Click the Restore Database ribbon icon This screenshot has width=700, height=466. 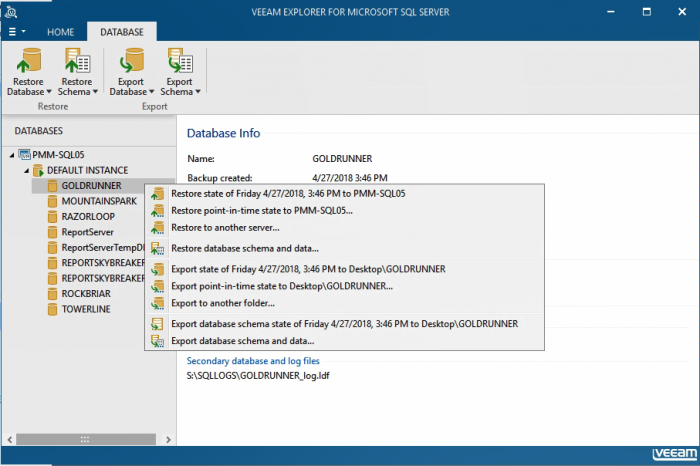click(x=29, y=60)
